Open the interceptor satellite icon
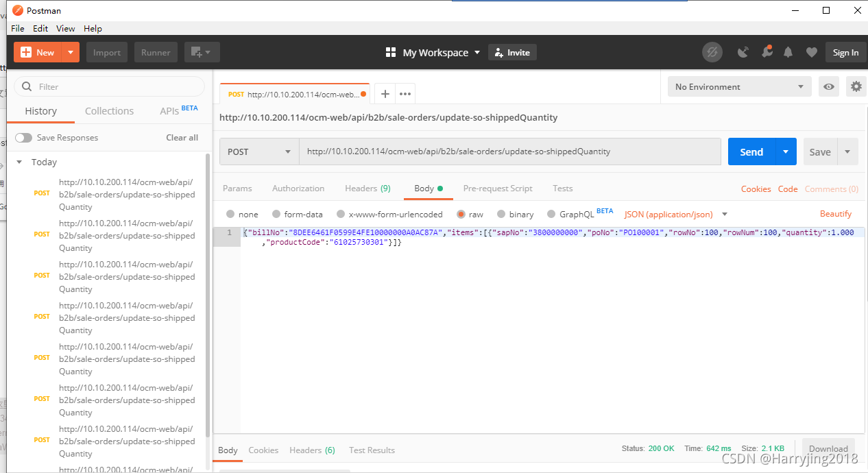The width and height of the screenshot is (868, 473). (743, 52)
